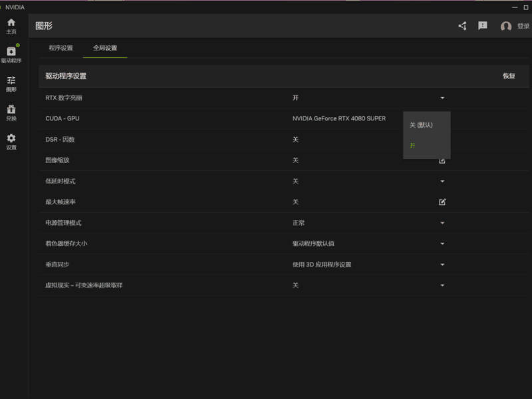
Task: Click the 低延时模式 setting label
Action: pos(61,181)
